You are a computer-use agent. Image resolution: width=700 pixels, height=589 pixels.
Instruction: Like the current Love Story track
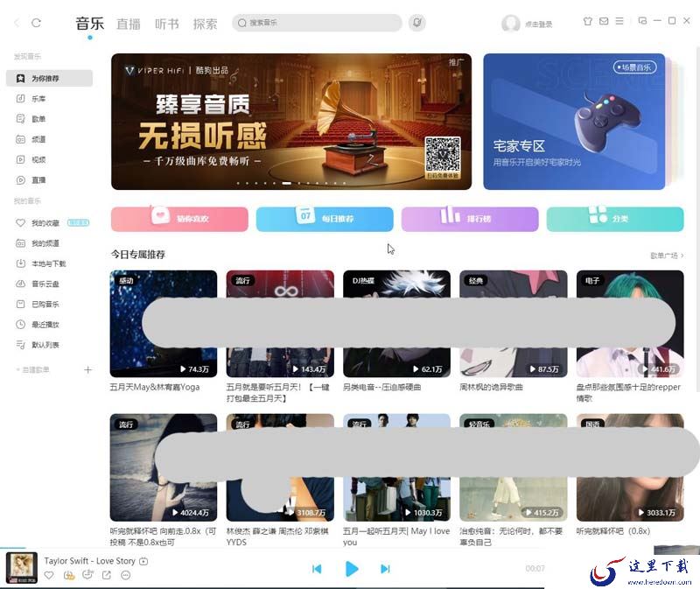49,575
